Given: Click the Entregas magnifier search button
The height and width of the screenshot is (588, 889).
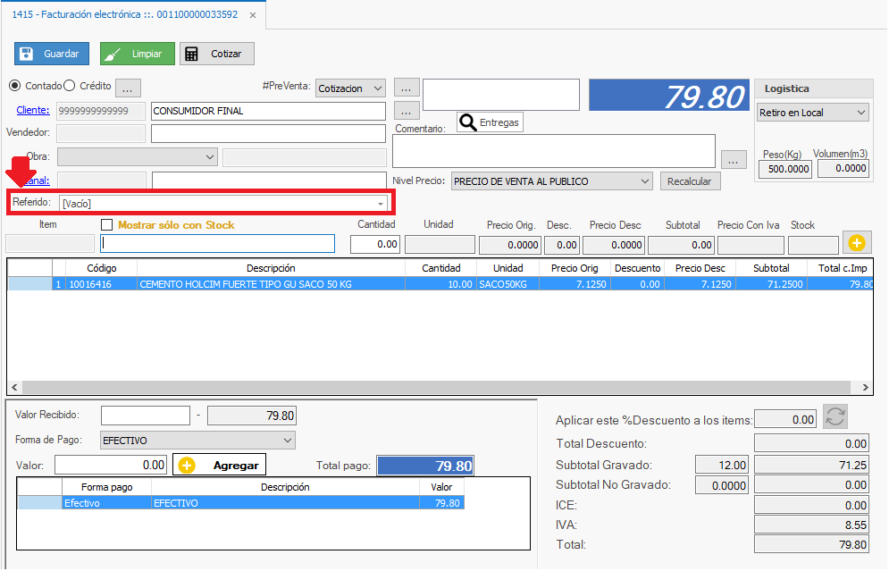Looking at the screenshot, I should pyautogui.click(x=489, y=122).
